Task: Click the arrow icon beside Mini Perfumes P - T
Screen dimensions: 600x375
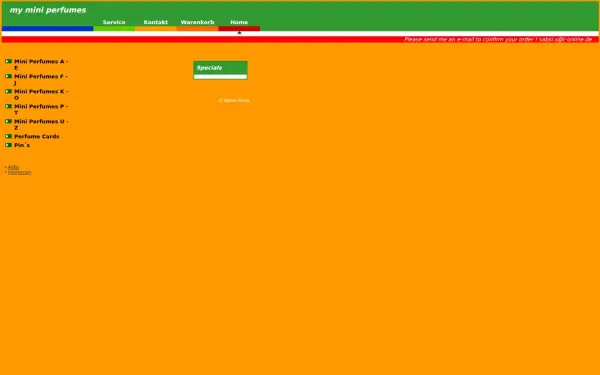Action: pyautogui.click(x=8, y=106)
